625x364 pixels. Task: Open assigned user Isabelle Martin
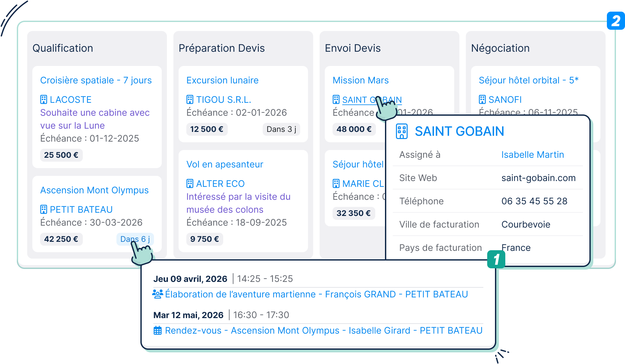pyautogui.click(x=532, y=155)
